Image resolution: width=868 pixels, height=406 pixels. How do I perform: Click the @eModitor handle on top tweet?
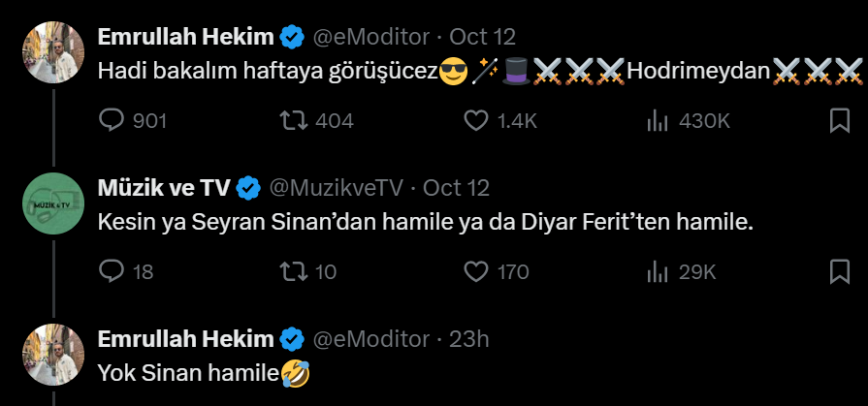point(370,37)
